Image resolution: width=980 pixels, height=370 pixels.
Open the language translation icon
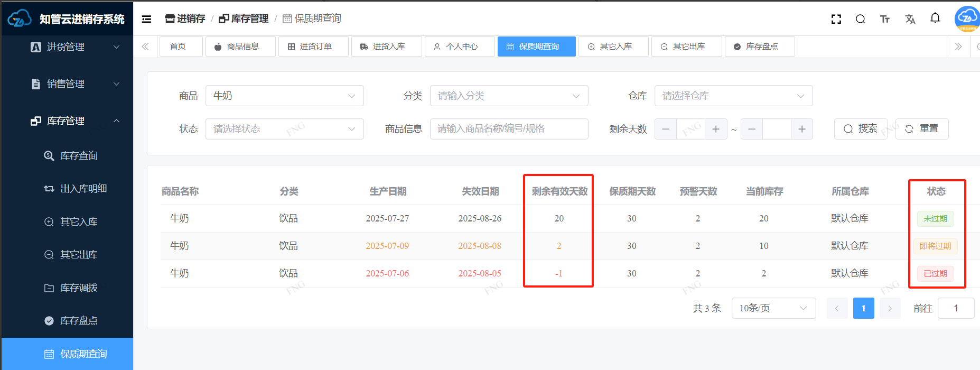910,20
